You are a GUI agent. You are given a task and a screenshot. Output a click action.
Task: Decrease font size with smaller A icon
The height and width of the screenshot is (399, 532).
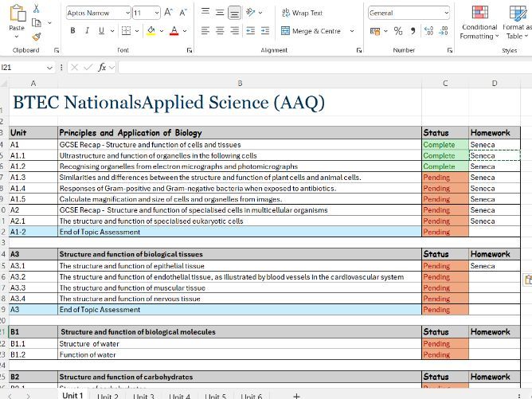(183, 13)
